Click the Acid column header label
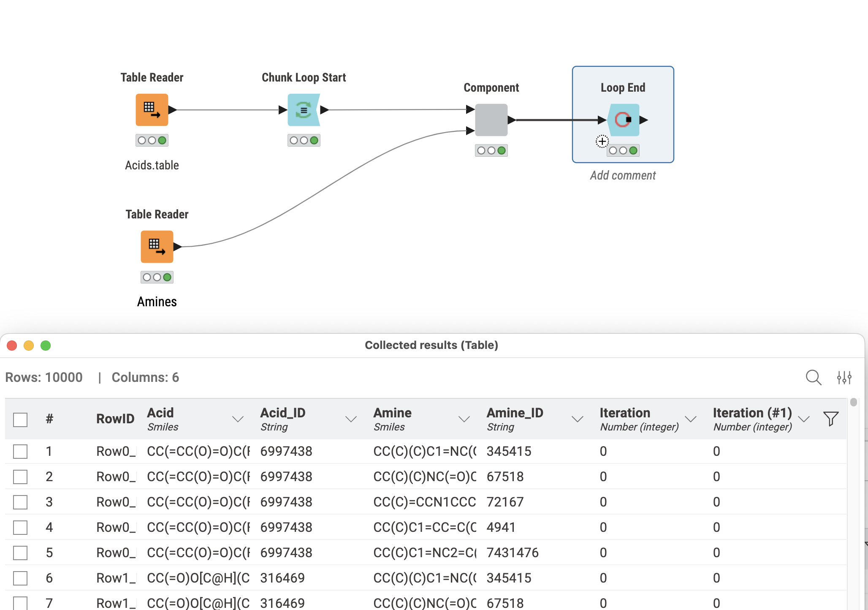868x610 pixels. 160,413
